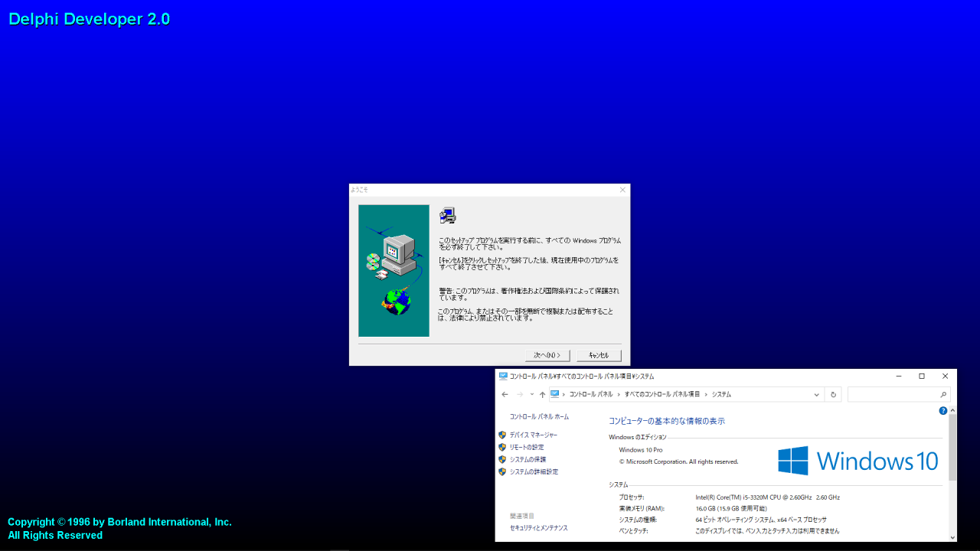Click the 16.0 GB RAM value
Screen dimensions: 980x551
pos(731,508)
